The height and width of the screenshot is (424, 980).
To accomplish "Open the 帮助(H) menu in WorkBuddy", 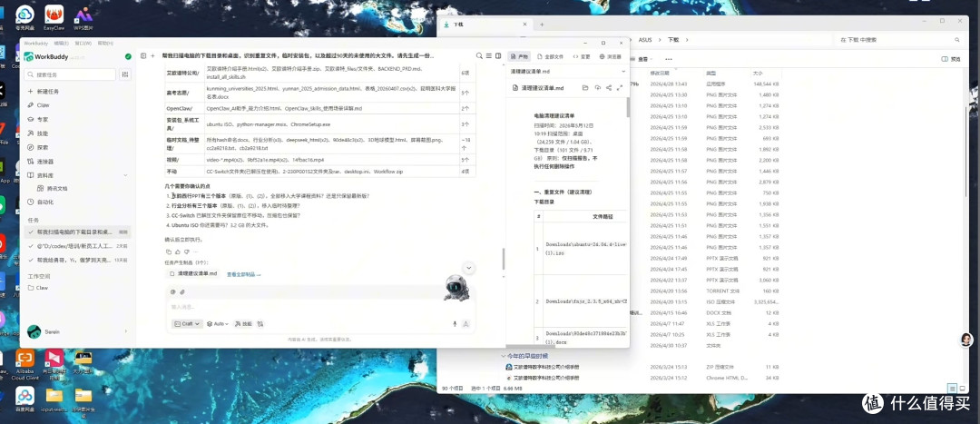I will pos(105,44).
